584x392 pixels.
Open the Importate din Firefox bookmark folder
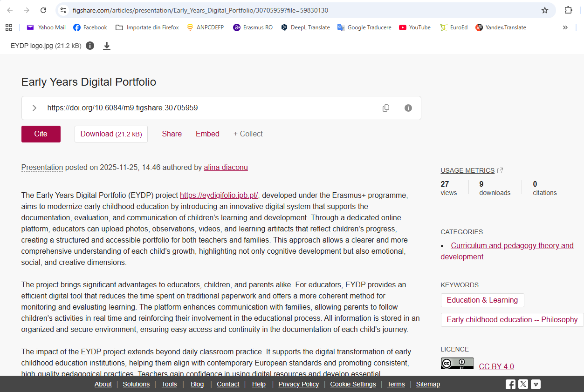point(147,27)
